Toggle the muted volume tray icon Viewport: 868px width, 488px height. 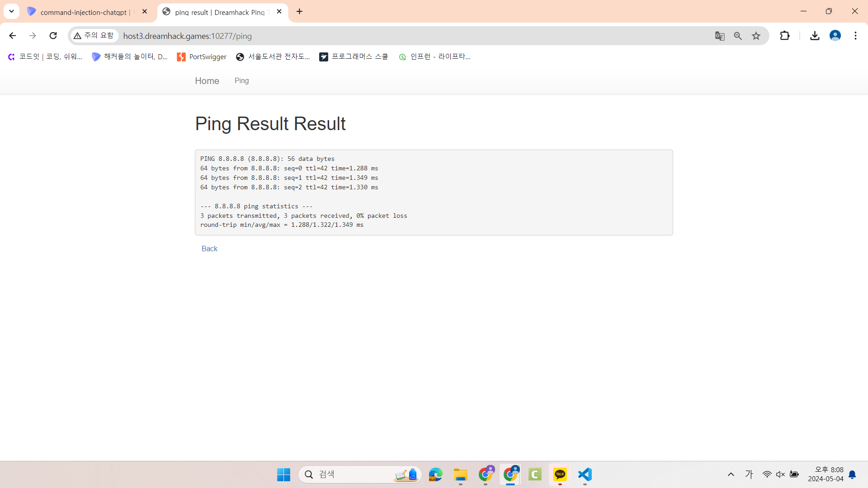(x=780, y=474)
